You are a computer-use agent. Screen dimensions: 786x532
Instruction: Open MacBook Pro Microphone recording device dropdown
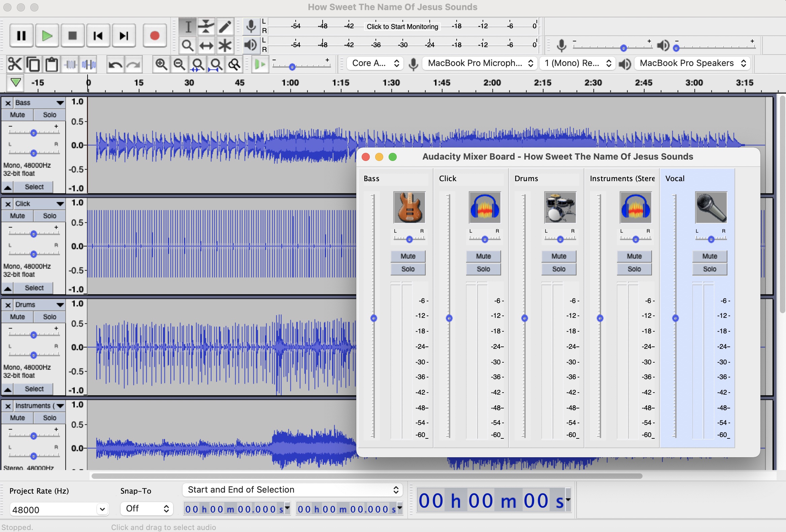(480, 63)
